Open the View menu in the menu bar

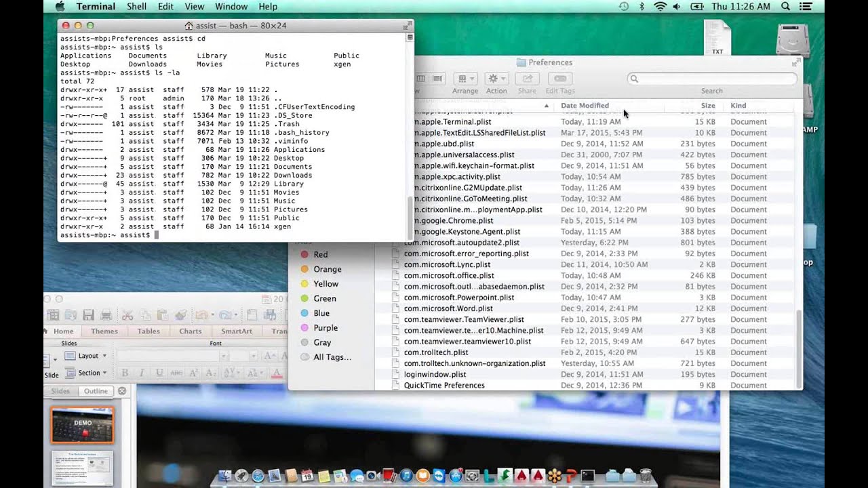coord(194,6)
